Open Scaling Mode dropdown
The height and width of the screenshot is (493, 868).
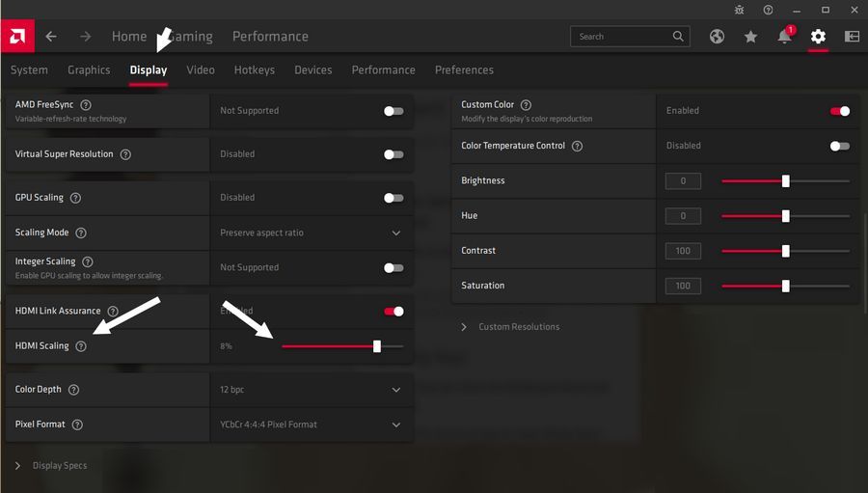coord(312,233)
